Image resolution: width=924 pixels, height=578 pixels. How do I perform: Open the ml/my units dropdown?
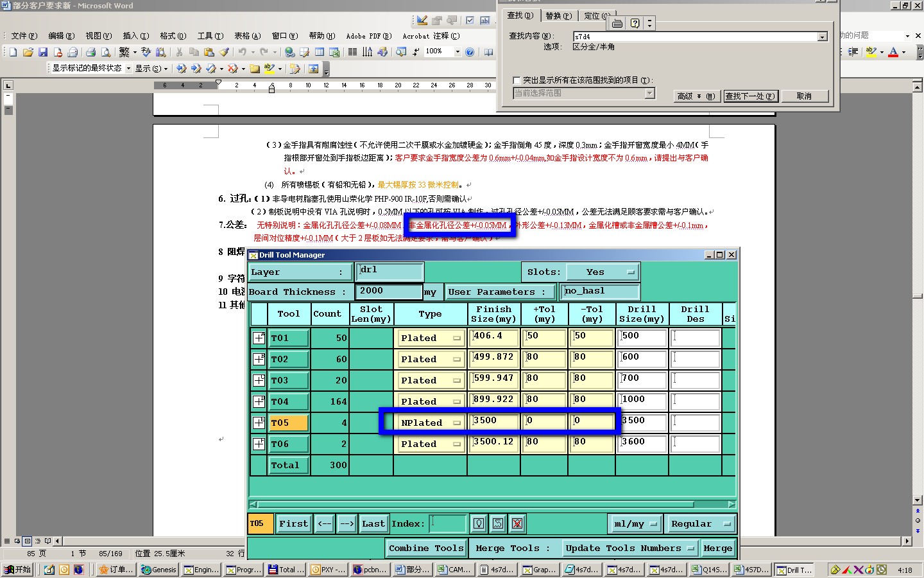[x=635, y=523]
